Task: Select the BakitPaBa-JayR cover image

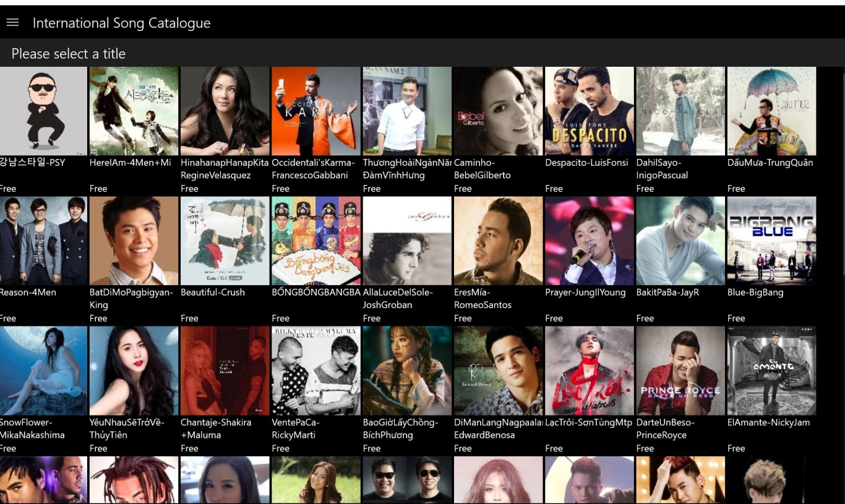Action: [680, 241]
